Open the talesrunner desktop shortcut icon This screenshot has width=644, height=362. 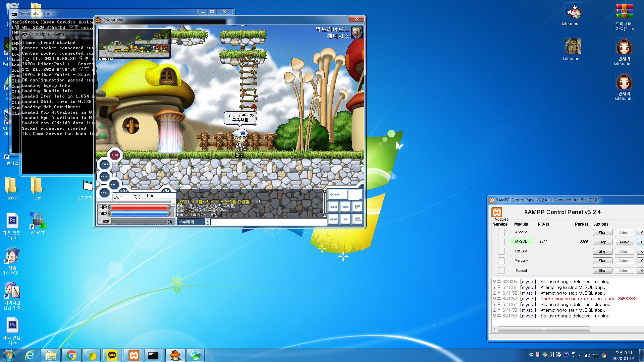tap(573, 14)
